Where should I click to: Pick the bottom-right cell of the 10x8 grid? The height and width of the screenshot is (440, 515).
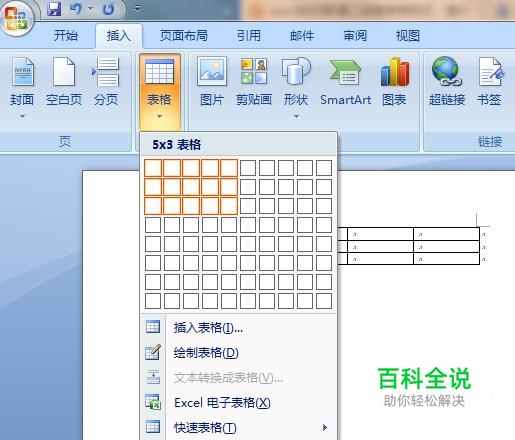tap(324, 301)
